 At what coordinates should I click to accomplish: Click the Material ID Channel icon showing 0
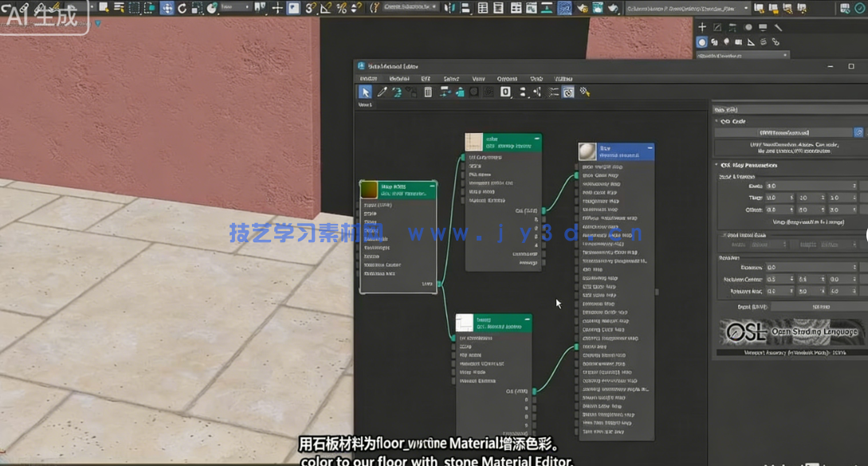point(505,92)
